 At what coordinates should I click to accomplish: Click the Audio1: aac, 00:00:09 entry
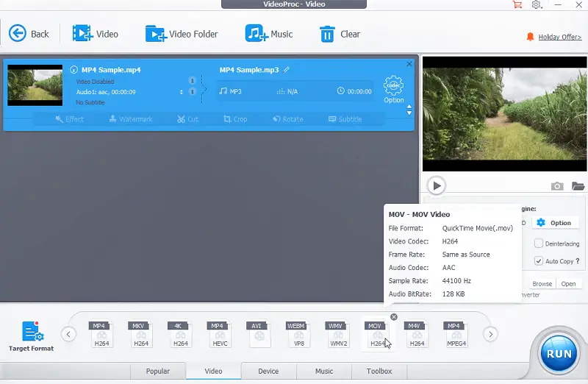click(106, 92)
